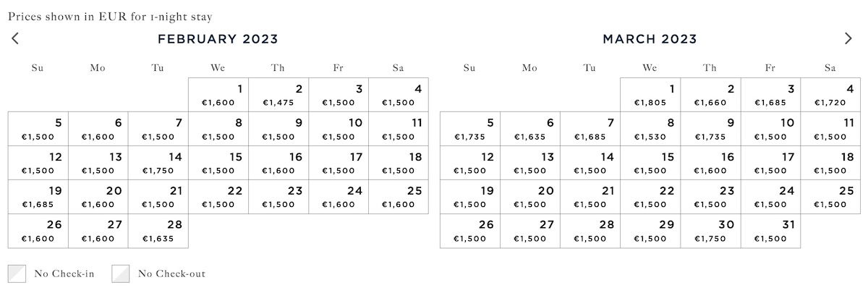Advance to next month with right chevron
The image size is (868, 293).
pyautogui.click(x=848, y=38)
